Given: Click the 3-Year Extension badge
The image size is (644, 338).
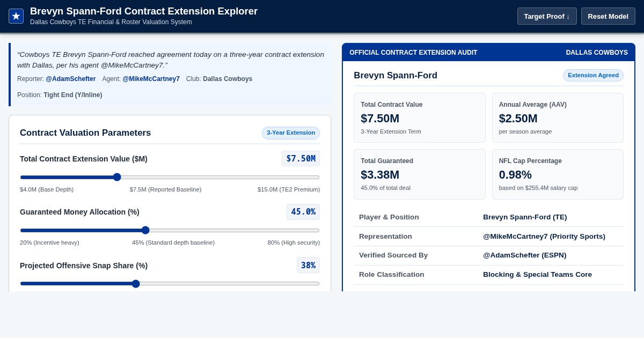Looking at the screenshot, I should pos(291,133).
